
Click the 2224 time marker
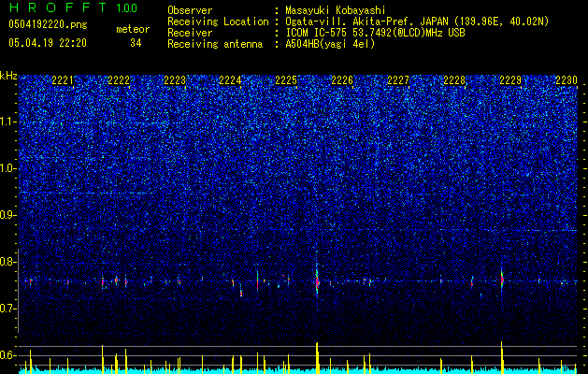click(230, 80)
